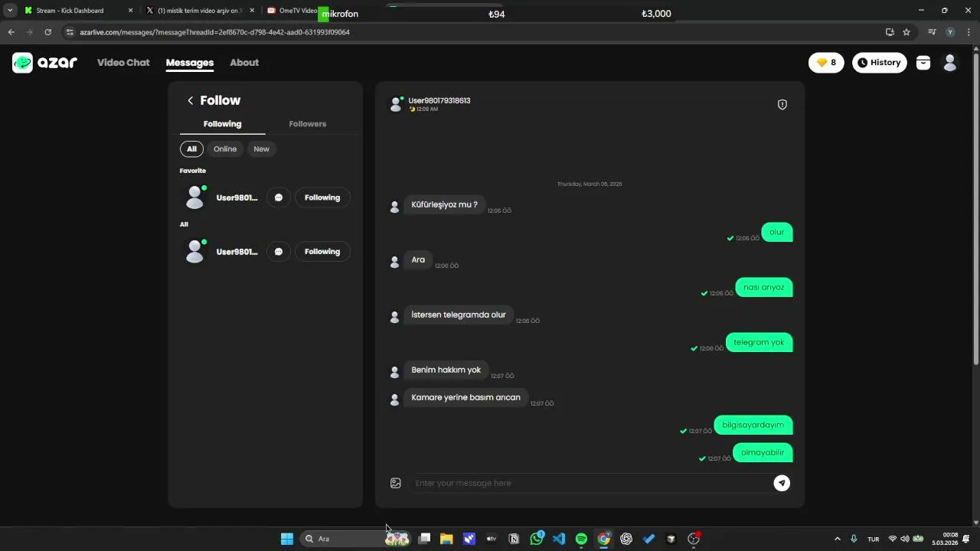Open the report shield icon

[782, 105]
